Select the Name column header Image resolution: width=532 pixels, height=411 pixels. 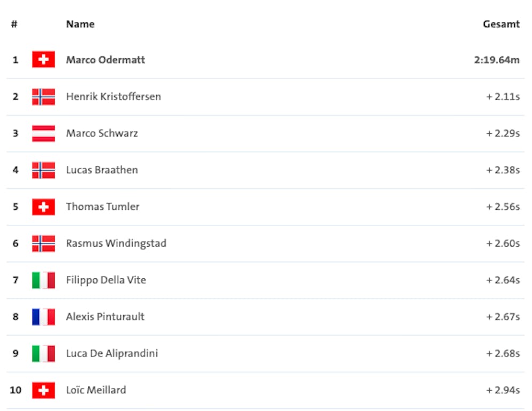pos(80,24)
